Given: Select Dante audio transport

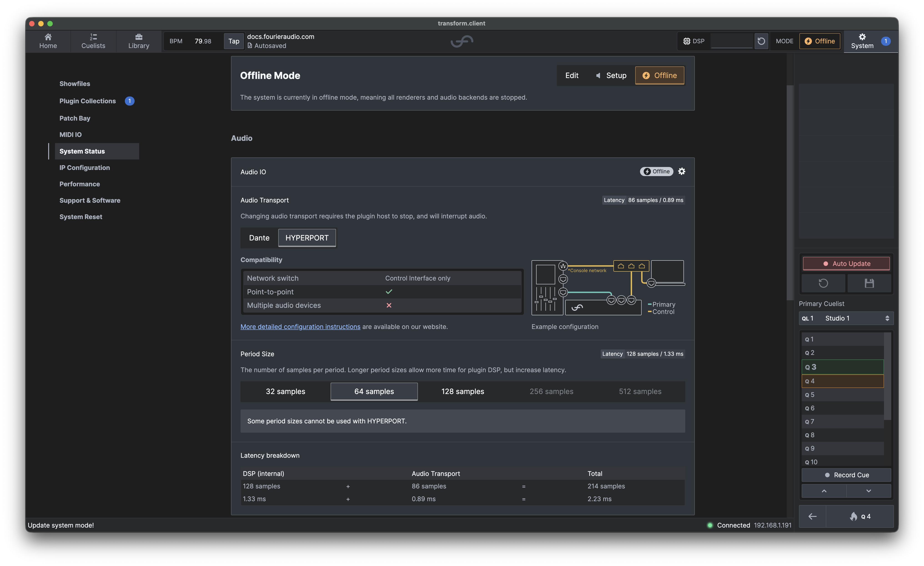Looking at the screenshot, I should point(259,238).
